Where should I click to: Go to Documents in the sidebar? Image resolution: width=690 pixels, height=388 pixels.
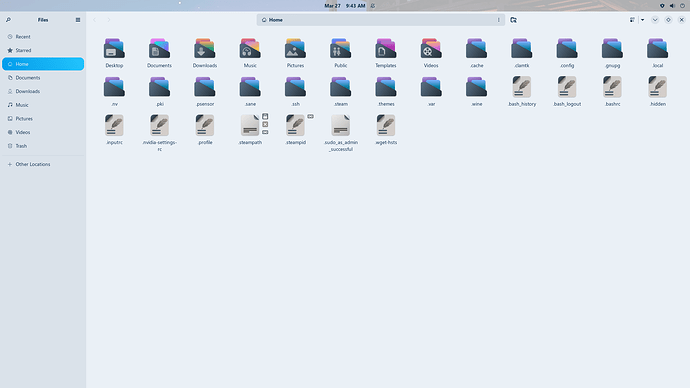point(43,78)
